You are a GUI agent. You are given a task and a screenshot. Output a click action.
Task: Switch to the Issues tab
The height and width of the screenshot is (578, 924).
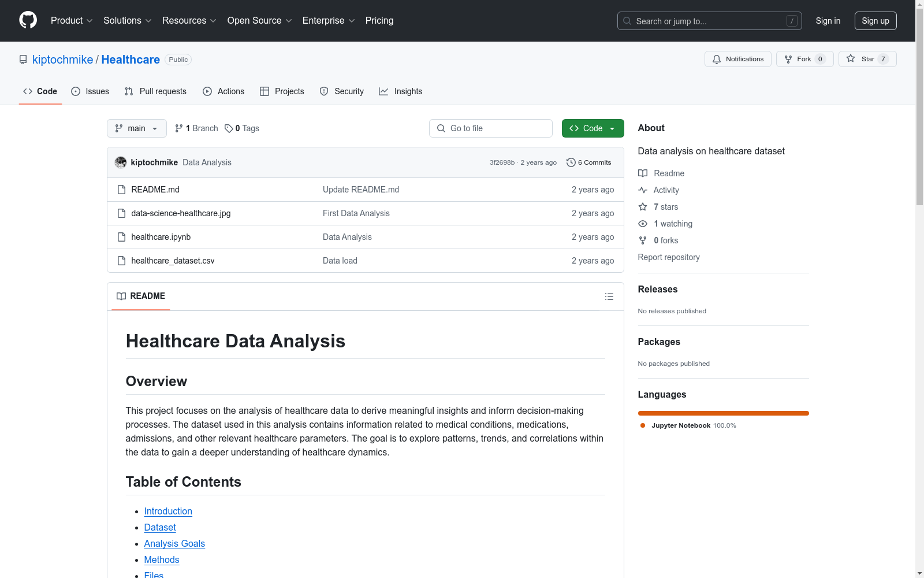pos(90,91)
